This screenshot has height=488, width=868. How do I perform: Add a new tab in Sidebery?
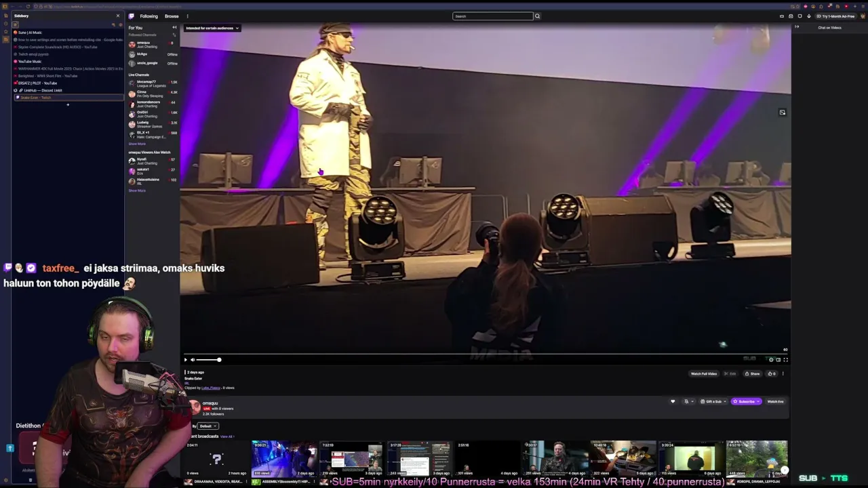tap(68, 105)
